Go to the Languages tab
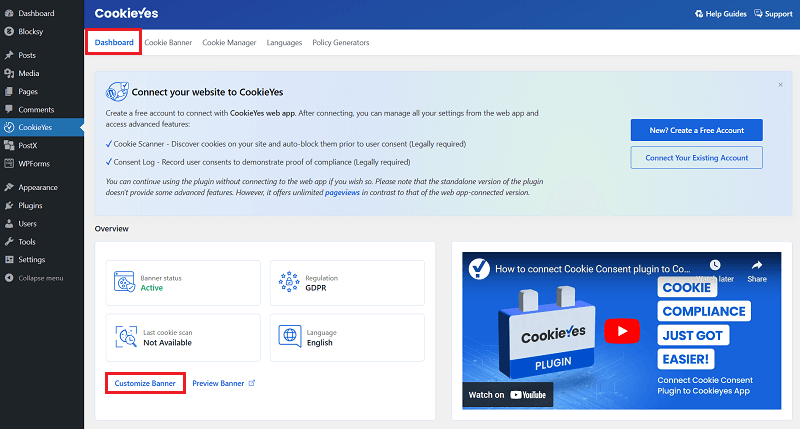This screenshot has height=429, width=800. click(x=284, y=42)
